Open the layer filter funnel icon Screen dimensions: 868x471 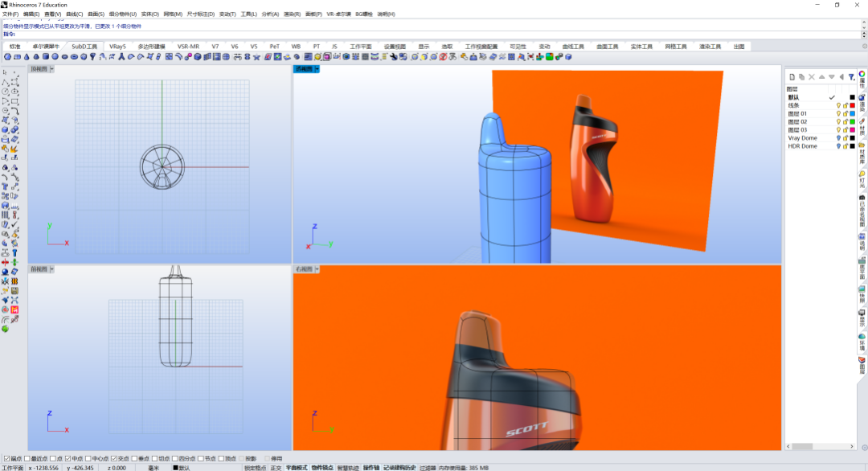(851, 77)
